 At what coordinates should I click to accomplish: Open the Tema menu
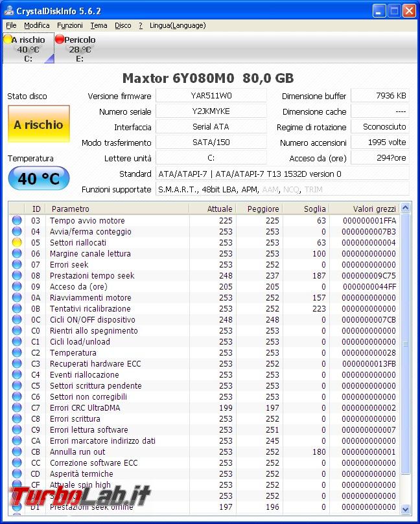[x=99, y=25]
